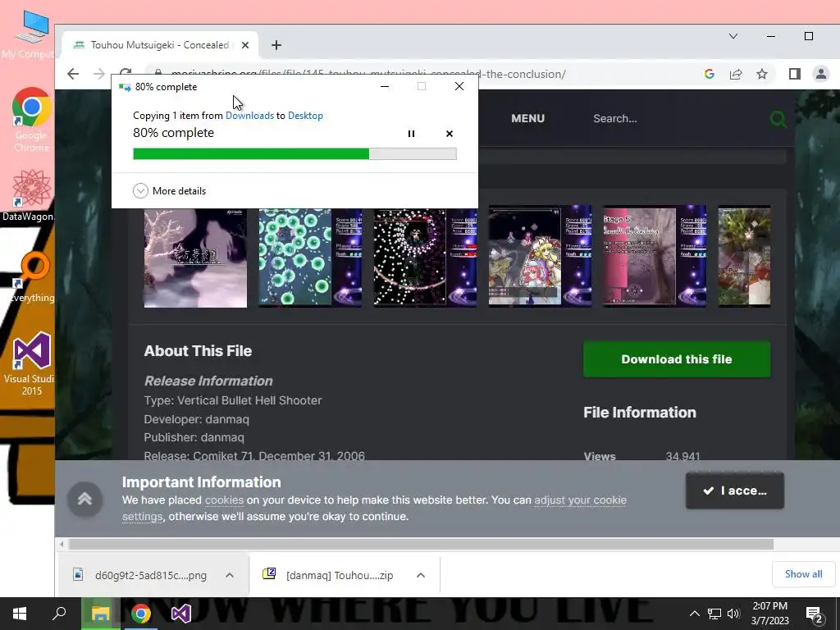Select My Computer desktop icon
840x630 pixels.
click(30, 34)
